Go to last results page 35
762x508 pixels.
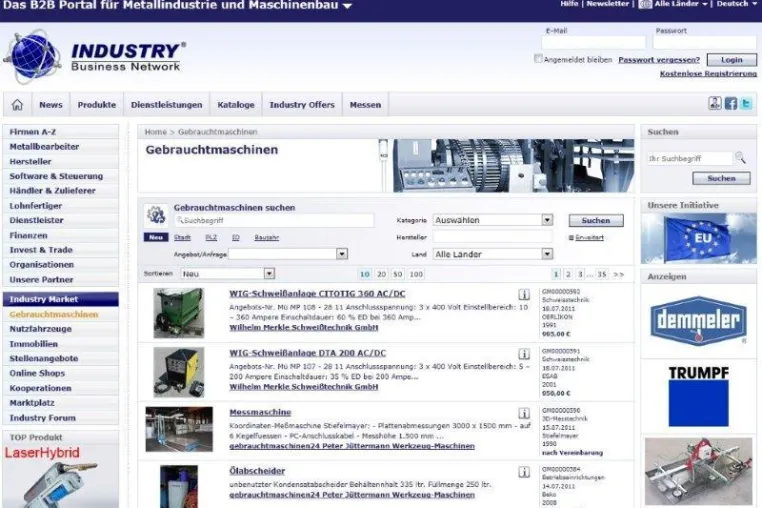[x=602, y=274]
